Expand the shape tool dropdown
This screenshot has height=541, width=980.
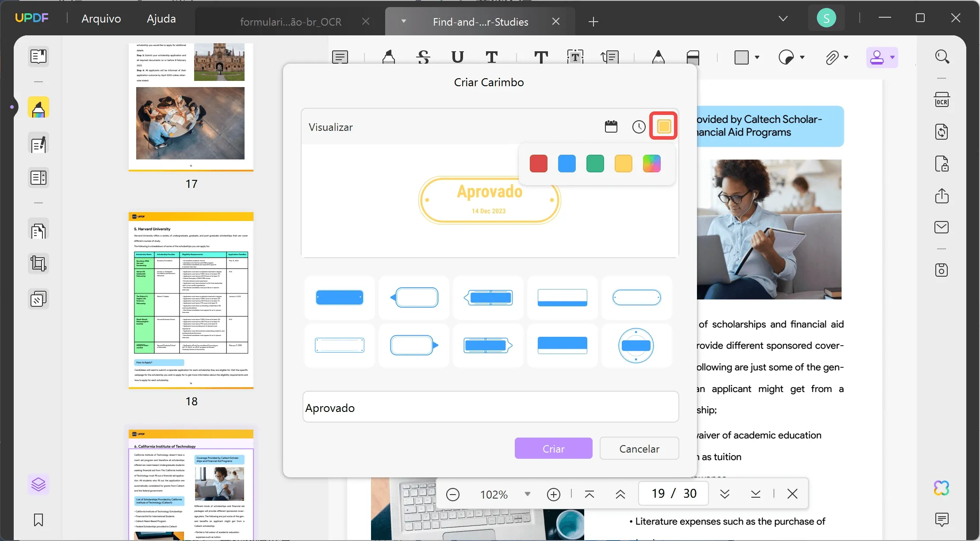coord(758,57)
